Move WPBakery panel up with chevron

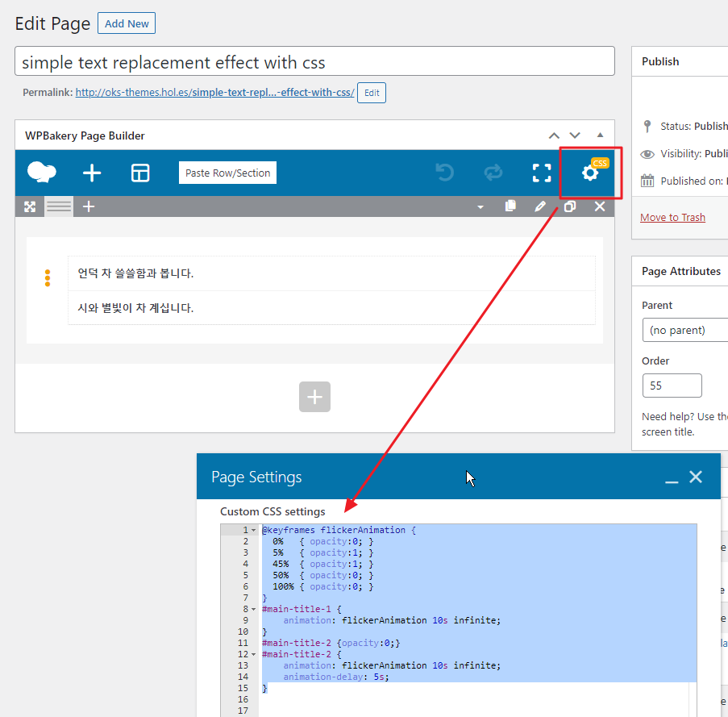click(554, 135)
